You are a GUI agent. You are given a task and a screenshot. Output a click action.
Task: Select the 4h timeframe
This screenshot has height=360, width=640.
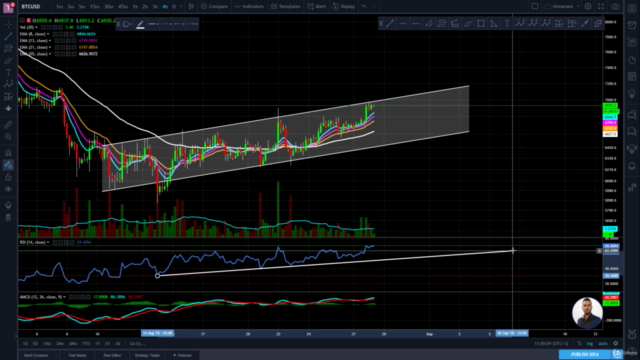(x=165, y=7)
